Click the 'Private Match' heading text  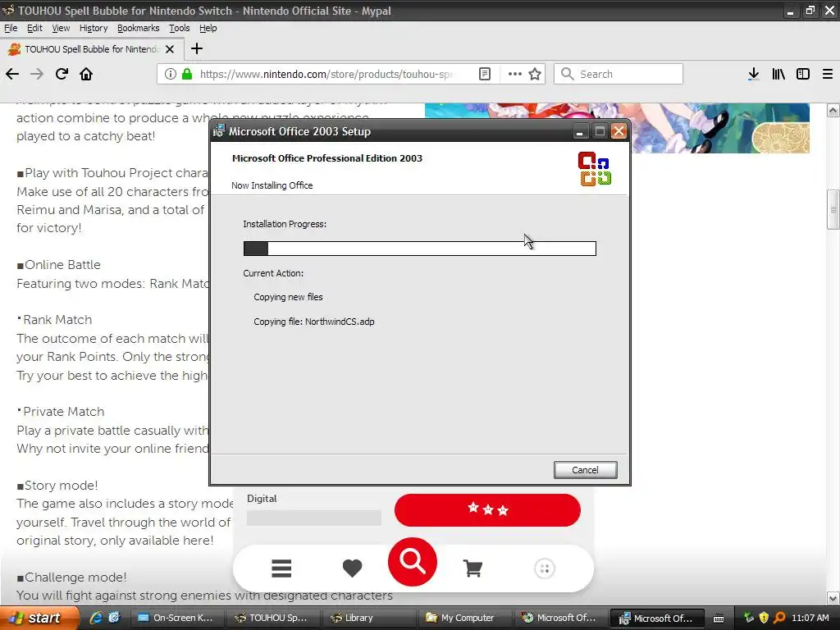click(x=63, y=412)
